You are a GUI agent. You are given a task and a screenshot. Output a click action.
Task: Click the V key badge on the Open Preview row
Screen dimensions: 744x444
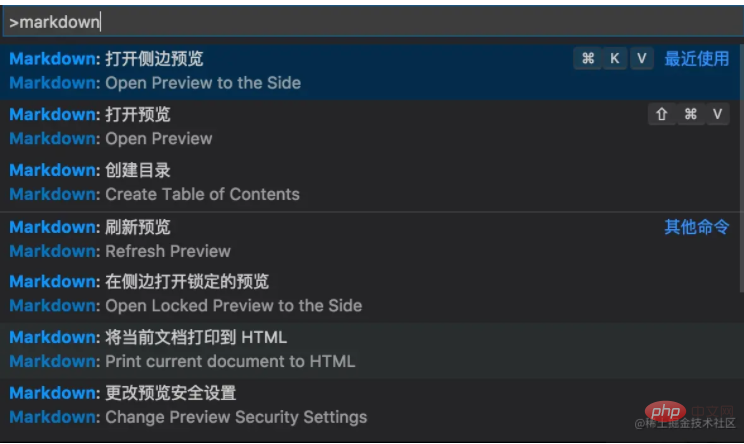718,115
